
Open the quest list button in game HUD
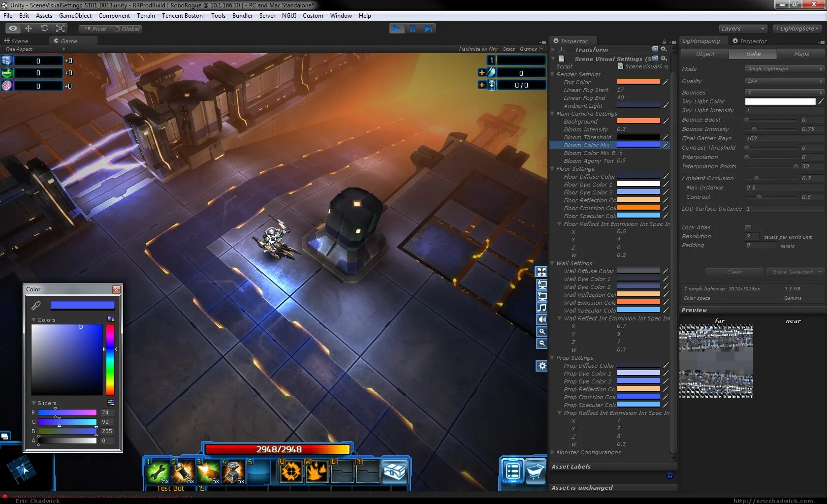pyautogui.click(x=512, y=472)
